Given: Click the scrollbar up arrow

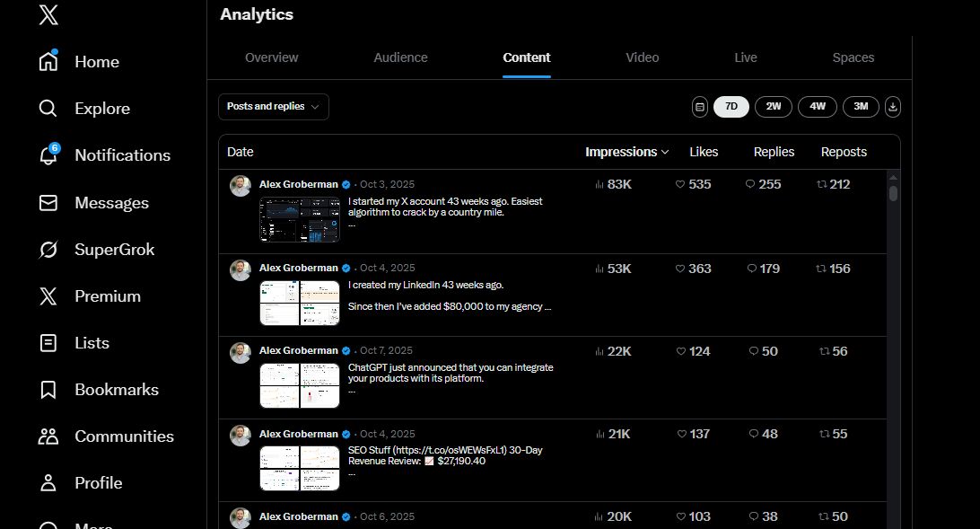Looking at the screenshot, I should click(893, 178).
